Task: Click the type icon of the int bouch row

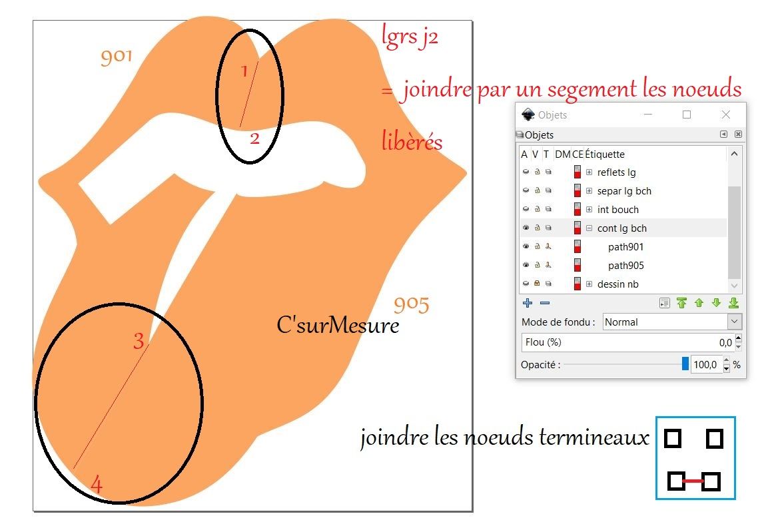Action: tap(549, 209)
